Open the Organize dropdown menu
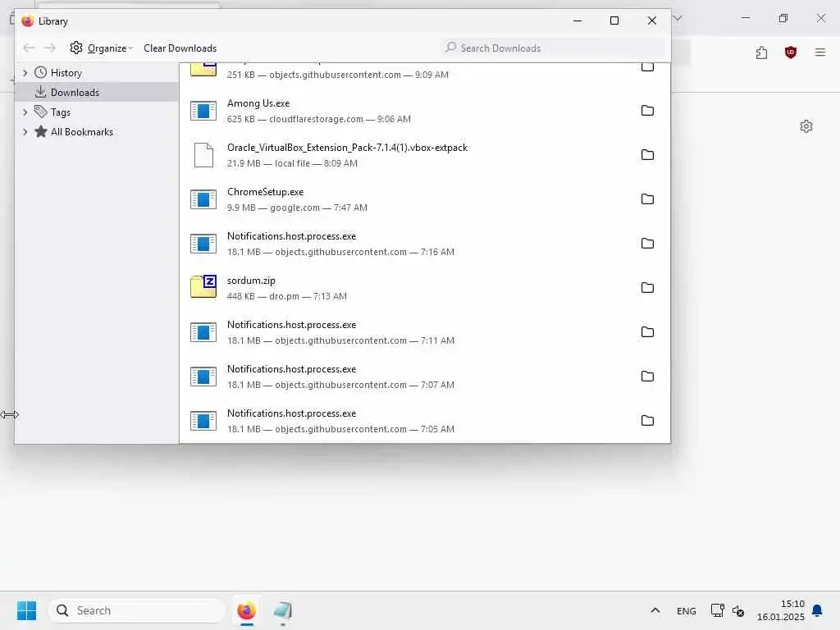The height and width of the screenshot is (630, 840). (x=101, y=48)
